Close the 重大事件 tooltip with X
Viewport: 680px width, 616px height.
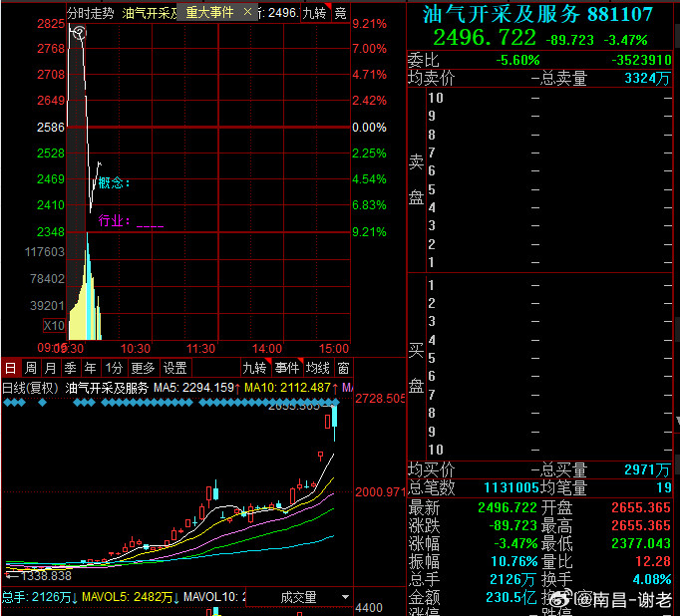point(246,12)
